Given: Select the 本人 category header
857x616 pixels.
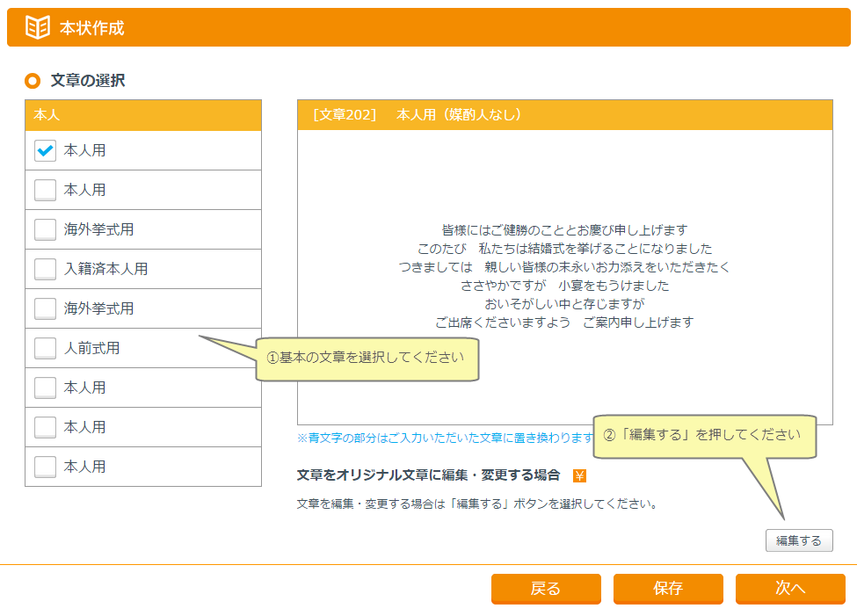Looking at the screenshot, I should (x=143, y=115).
